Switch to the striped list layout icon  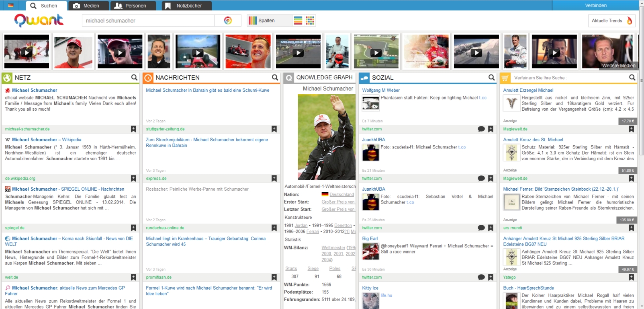(298, 21)
